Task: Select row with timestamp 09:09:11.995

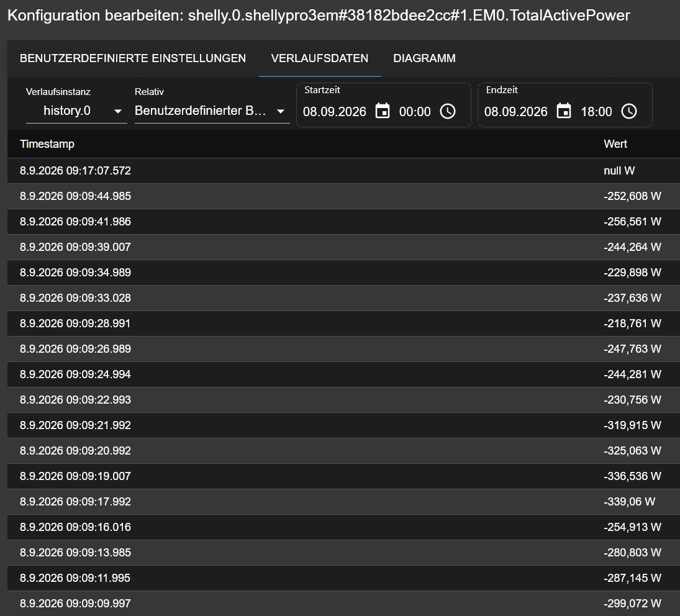Action: [x=343, y=578]
